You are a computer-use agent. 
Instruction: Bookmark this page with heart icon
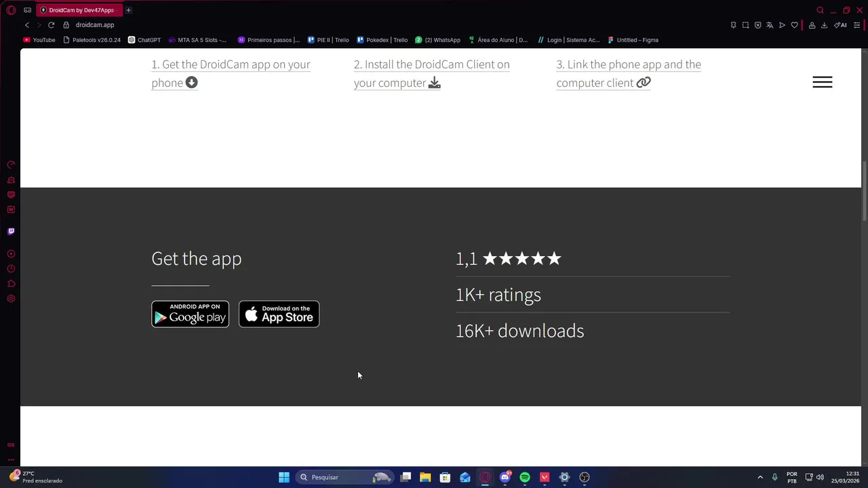pos(794,25)
